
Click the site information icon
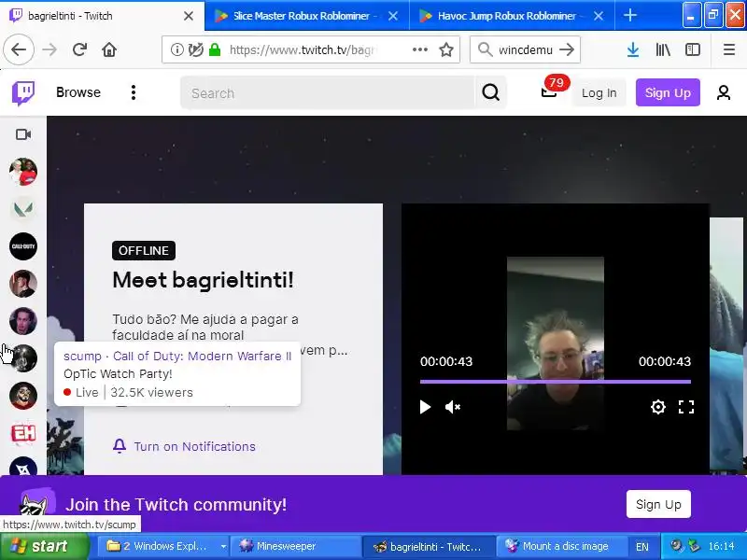[176, 49]
